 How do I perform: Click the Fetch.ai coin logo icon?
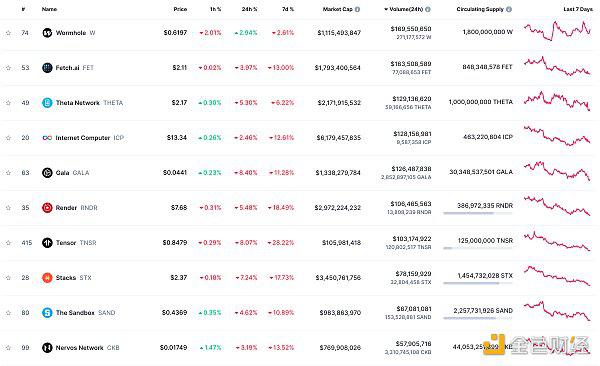click(47, 68)
